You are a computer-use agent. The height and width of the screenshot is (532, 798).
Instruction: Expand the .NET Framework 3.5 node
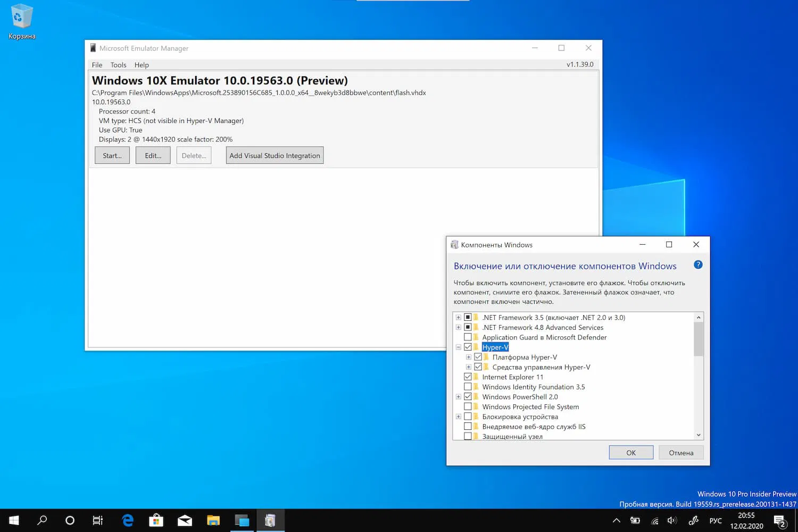[x=458, y=318]
